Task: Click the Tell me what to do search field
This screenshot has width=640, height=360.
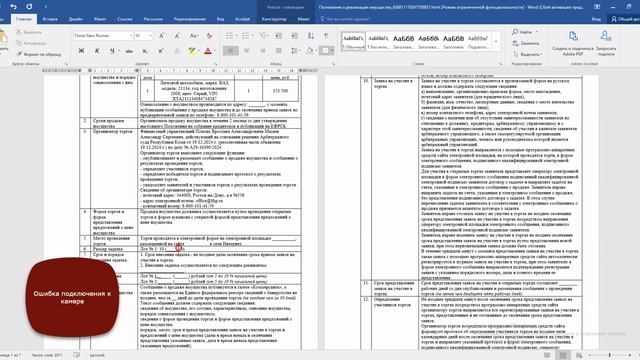Action: (x=346, y=19)
